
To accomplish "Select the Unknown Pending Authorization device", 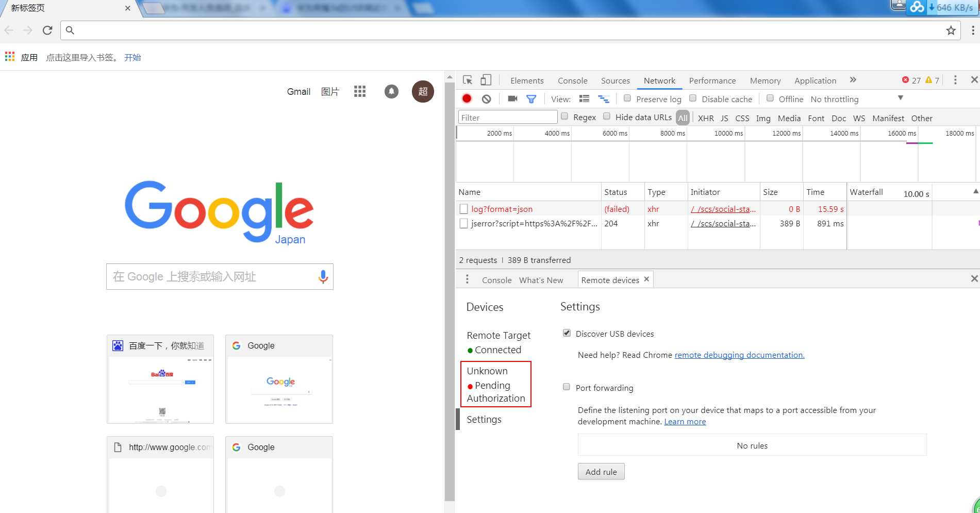I will point(495,384).
